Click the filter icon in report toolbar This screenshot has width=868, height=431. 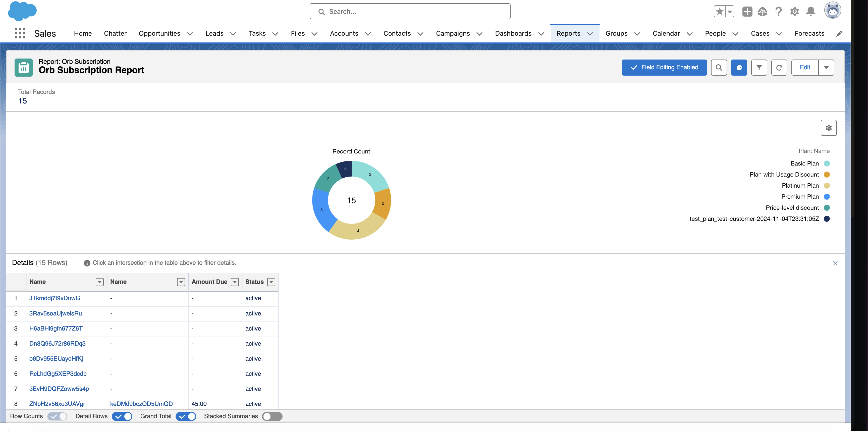pos(759,67)
